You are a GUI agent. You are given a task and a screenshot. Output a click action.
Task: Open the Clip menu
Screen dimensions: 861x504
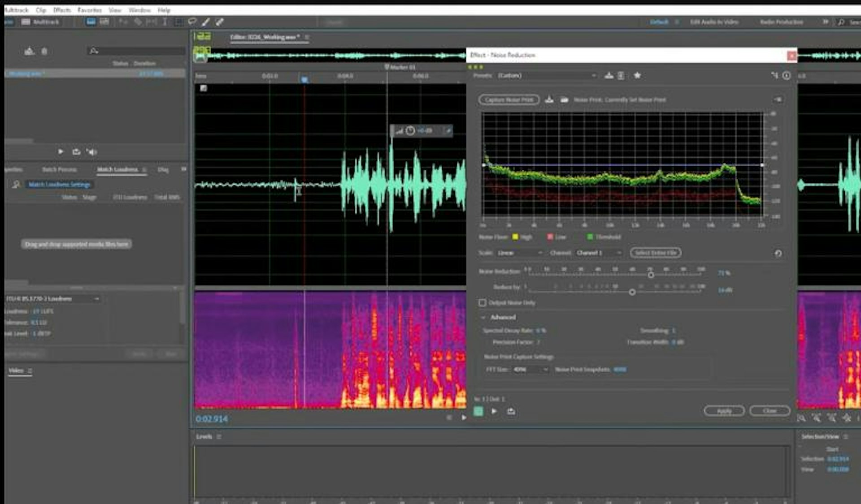pos(41,10)
